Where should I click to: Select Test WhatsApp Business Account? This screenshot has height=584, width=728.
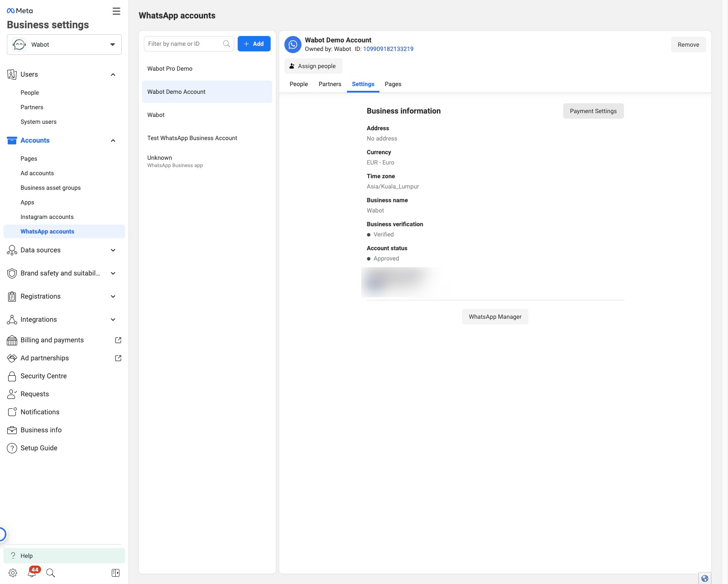tap(207, 138)
